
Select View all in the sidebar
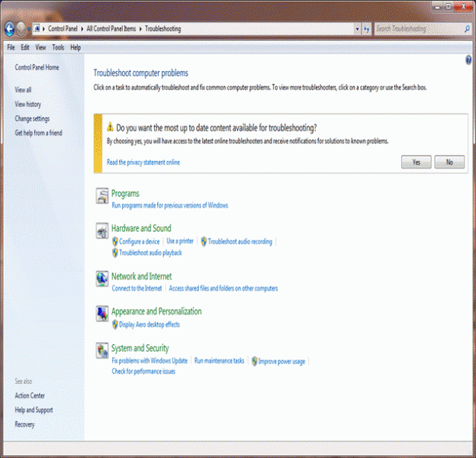pyautogui.click(x=23, y=90)
